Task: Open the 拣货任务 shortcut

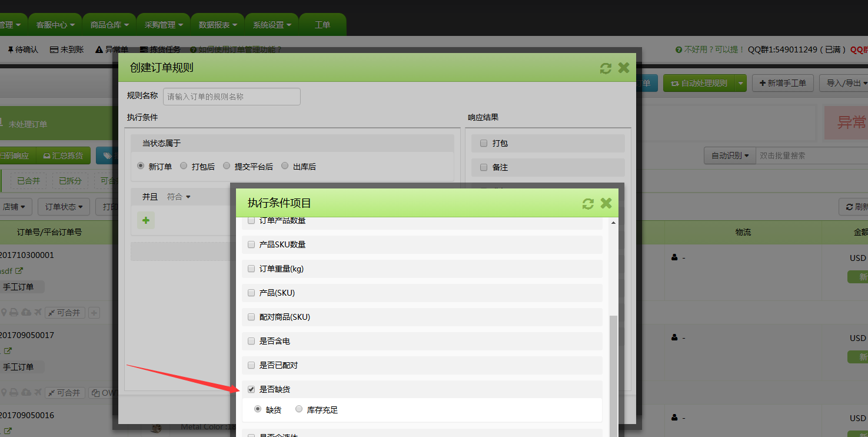Action: click(160, 50)
